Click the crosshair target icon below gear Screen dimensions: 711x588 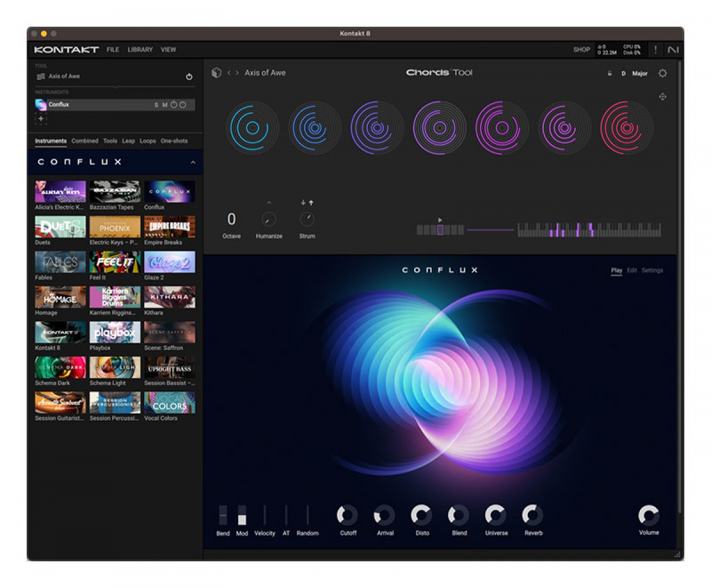(662, 97)
